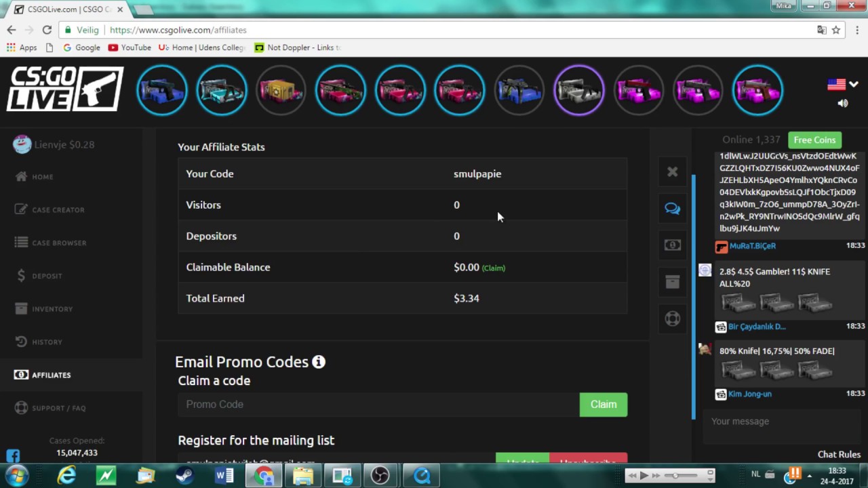
Task: Switch to the chat bubbles tab
Action: (x=672, y=209)
